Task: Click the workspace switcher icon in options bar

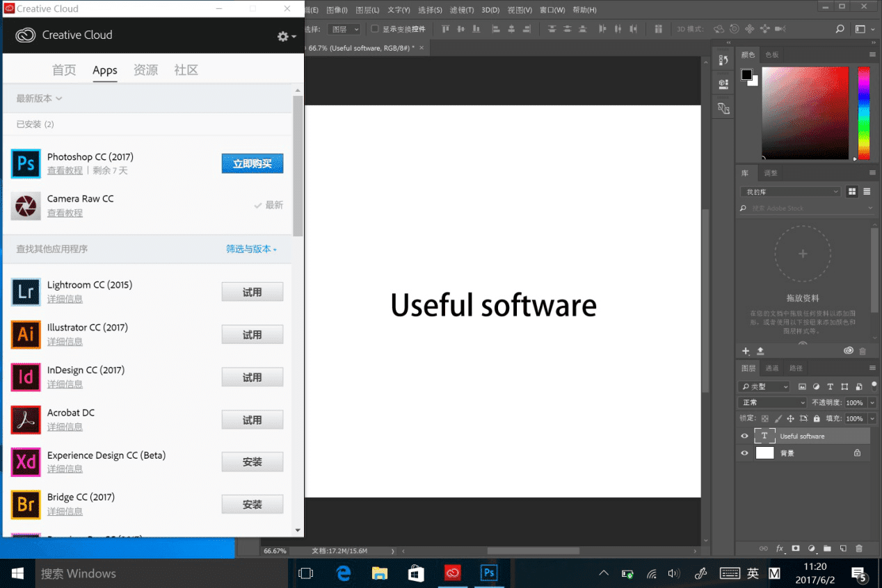Action: [x=861, y=29]
